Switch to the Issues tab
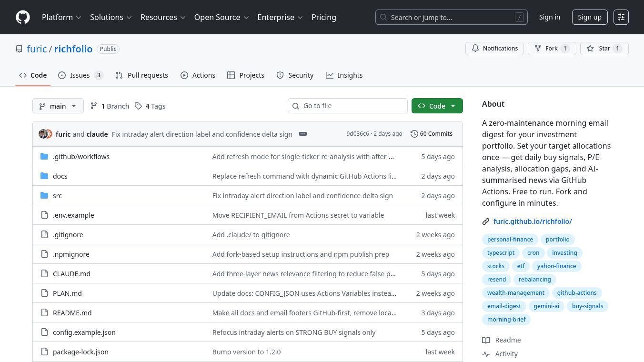The width and height of the screenshot is (644, 362). point(80,75)
